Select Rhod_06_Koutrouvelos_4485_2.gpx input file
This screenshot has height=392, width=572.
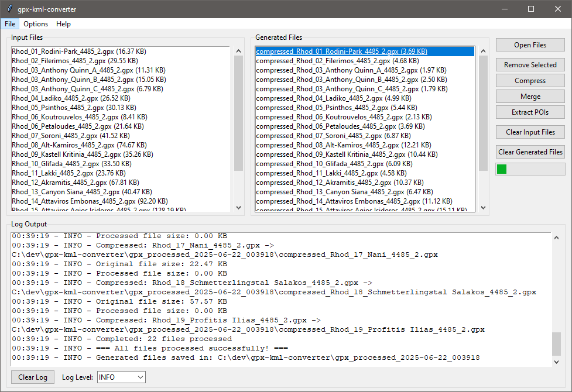121,117
